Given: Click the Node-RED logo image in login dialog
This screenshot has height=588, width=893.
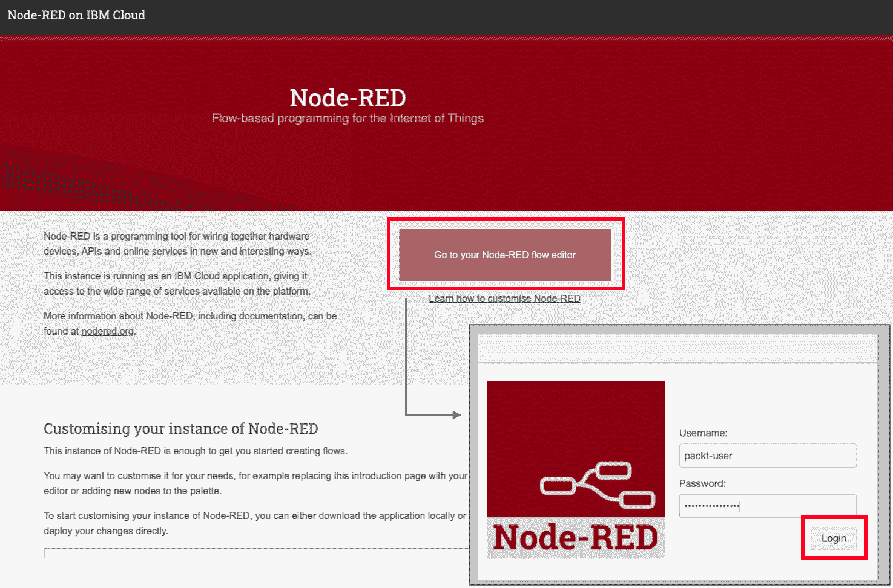Looking at the screenshot, I should (576, 469).
